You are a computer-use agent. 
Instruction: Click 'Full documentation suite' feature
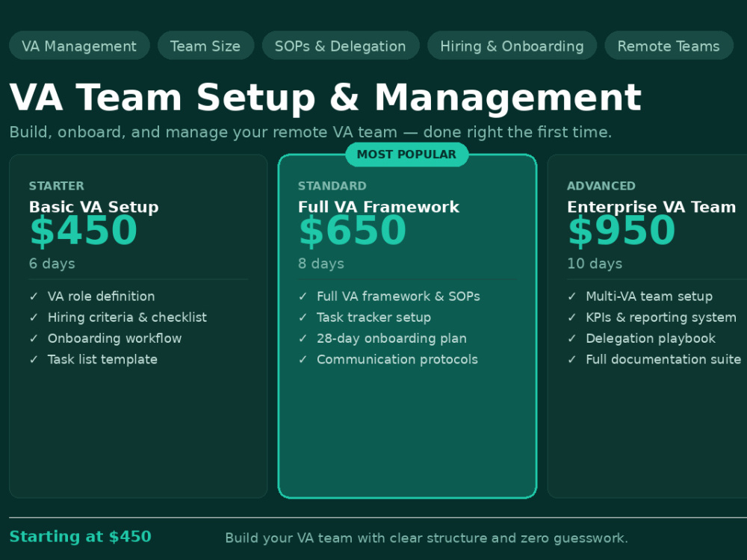[663, 359]
